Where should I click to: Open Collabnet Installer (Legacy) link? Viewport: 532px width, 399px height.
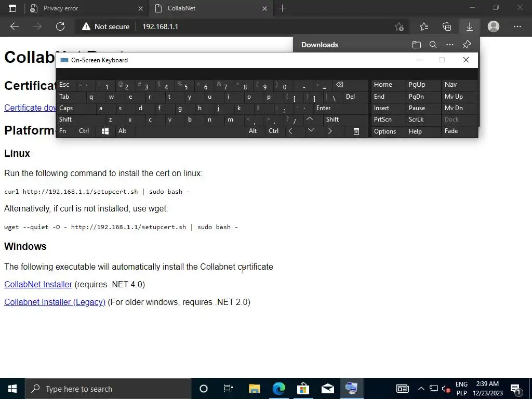point(55,302)
